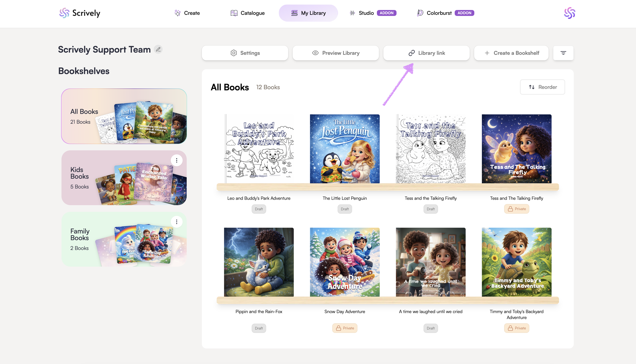Open the Catalogue tab
The image size is (636, 364).
click(x=247, y=13)
